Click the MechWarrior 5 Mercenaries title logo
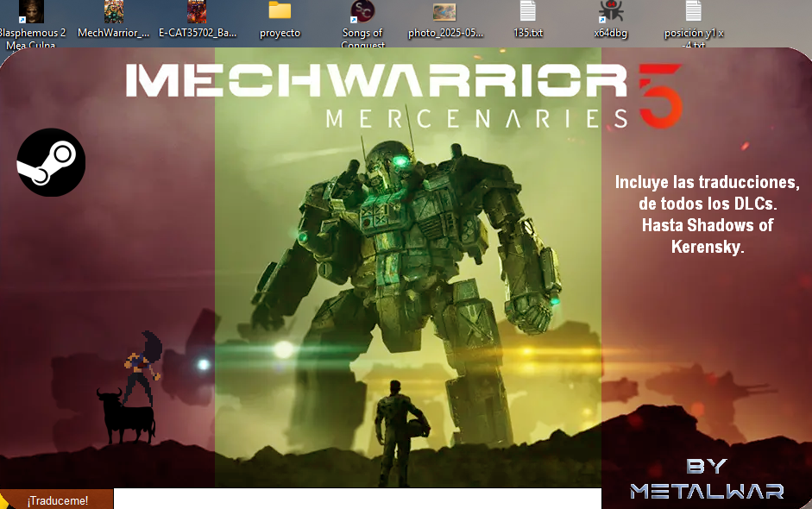 [x=405, y=95]
